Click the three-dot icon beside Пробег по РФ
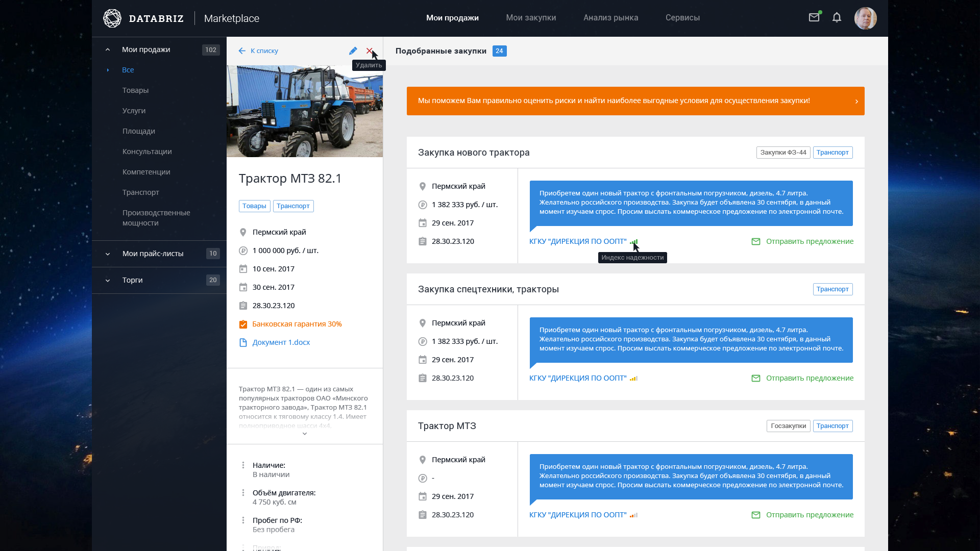Image resolution: width=980 pixels, height=551 pixels. (243, 520)
